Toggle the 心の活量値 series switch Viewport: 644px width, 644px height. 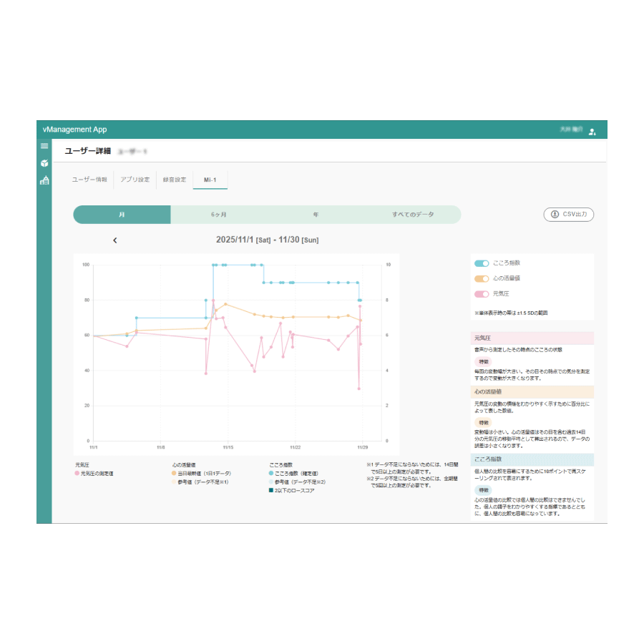[482, 278]
